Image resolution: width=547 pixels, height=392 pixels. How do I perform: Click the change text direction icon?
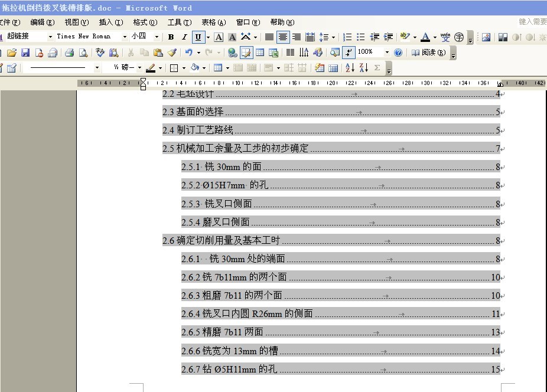[x=304, y=53]
